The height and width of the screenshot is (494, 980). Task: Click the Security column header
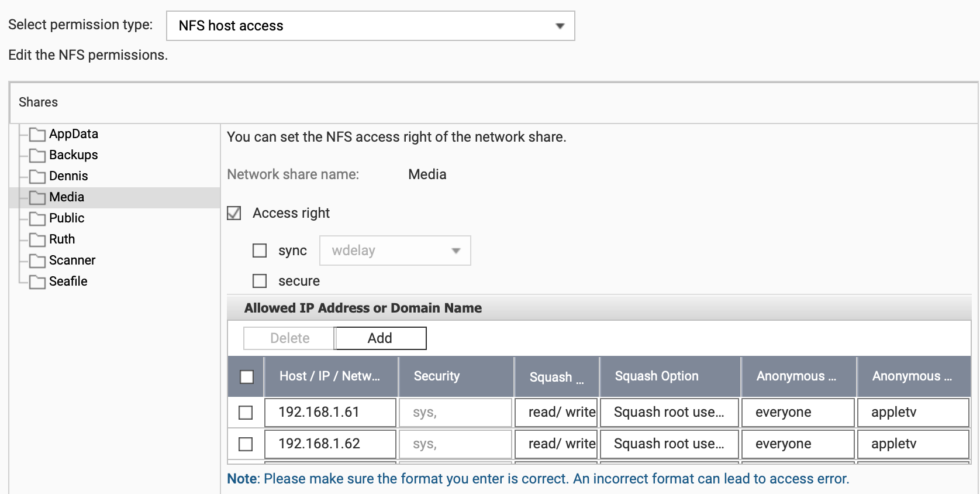coord(456,376)
